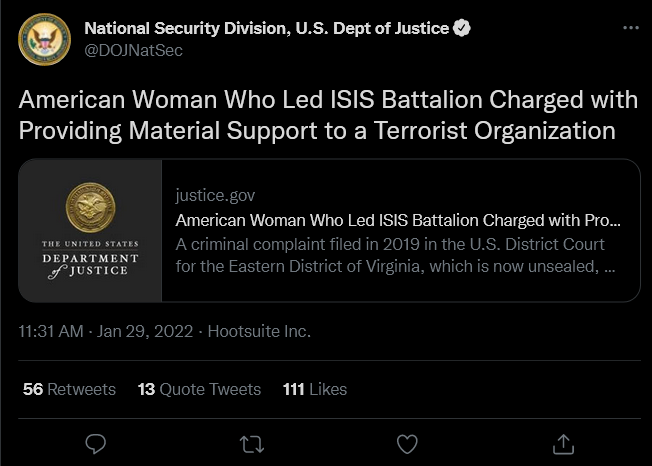Viewport: 652px width, 466px height.
Task: View the 111 Likes list
Action: [315, 390]
